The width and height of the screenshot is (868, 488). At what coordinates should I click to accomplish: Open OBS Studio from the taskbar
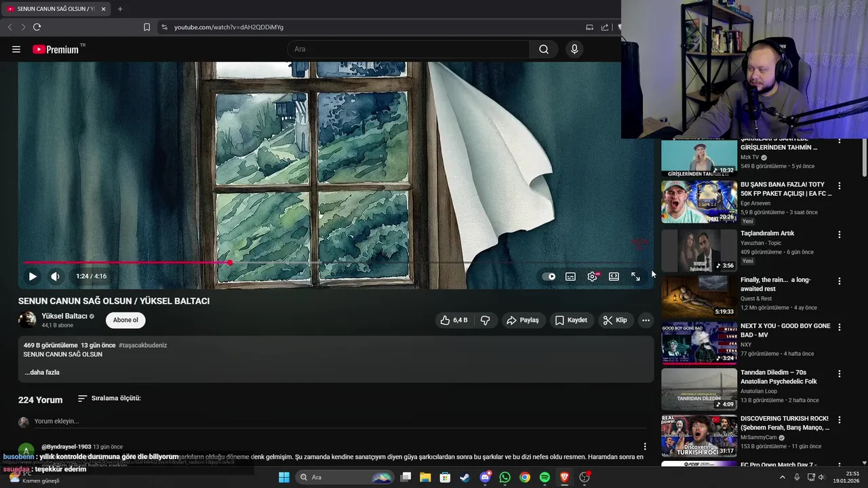coord(585,477)
